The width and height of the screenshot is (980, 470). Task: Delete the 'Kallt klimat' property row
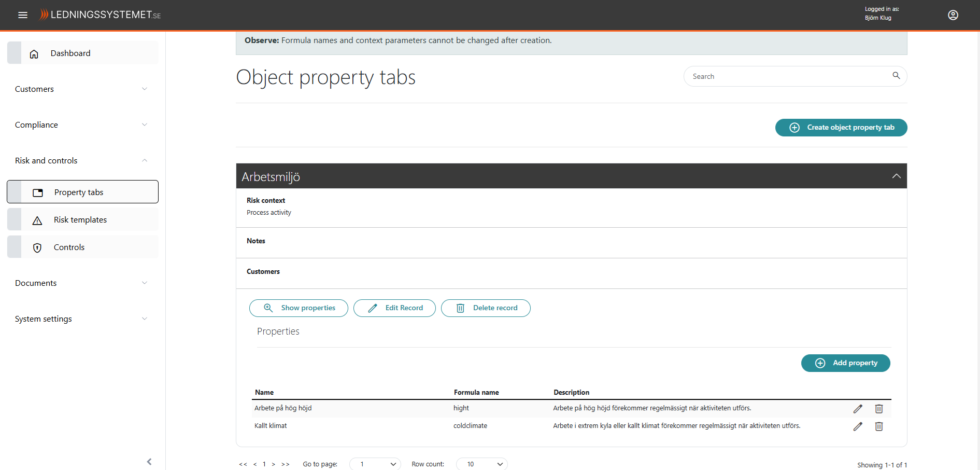point(879,426)
